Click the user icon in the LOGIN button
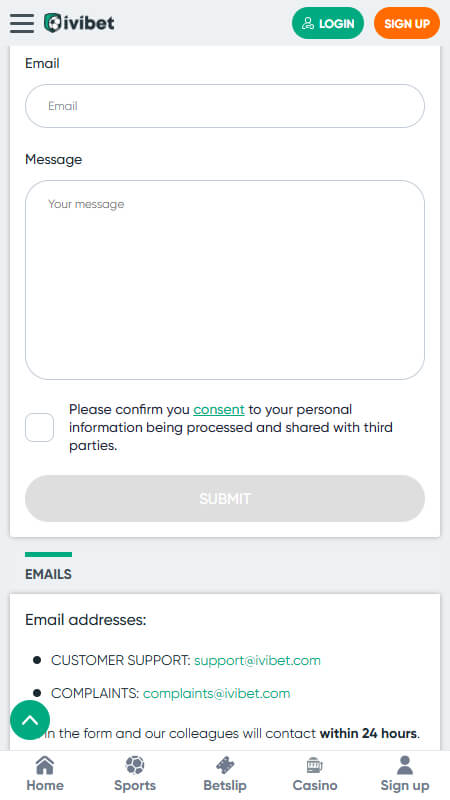450x800 pixels. click(x=308, y=23)
